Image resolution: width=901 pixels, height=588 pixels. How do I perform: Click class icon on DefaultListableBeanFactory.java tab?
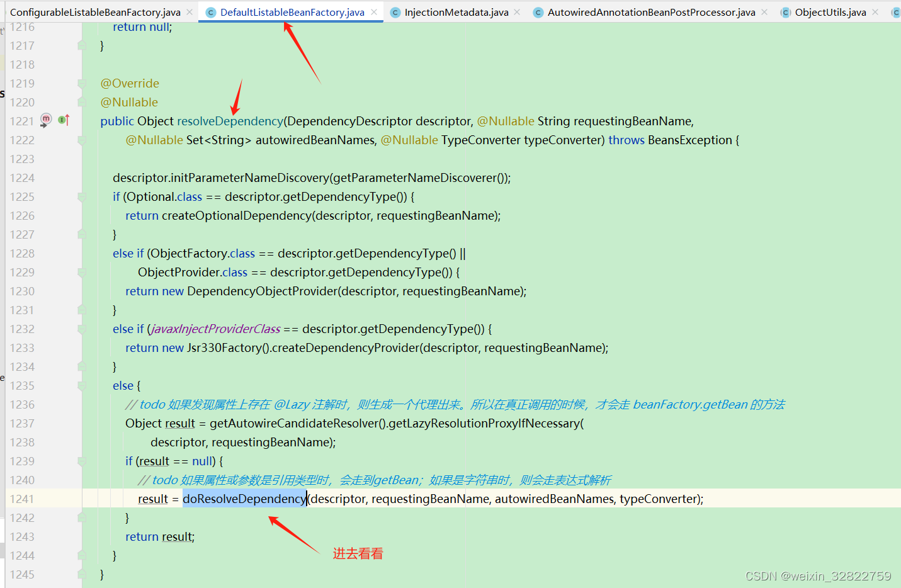click(x=211, y=12)
